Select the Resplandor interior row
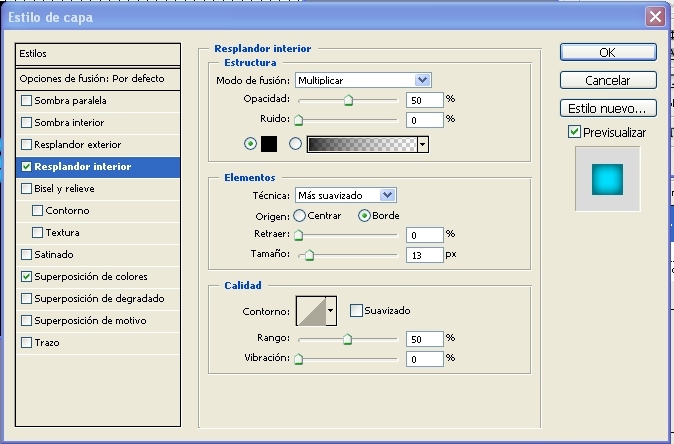674x444 pixels. 98,167
